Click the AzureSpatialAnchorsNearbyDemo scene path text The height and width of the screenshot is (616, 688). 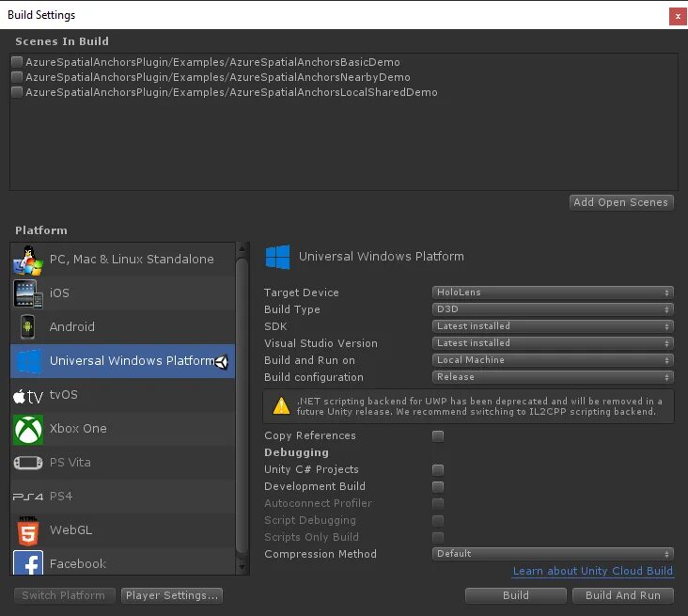coord(218,77)
